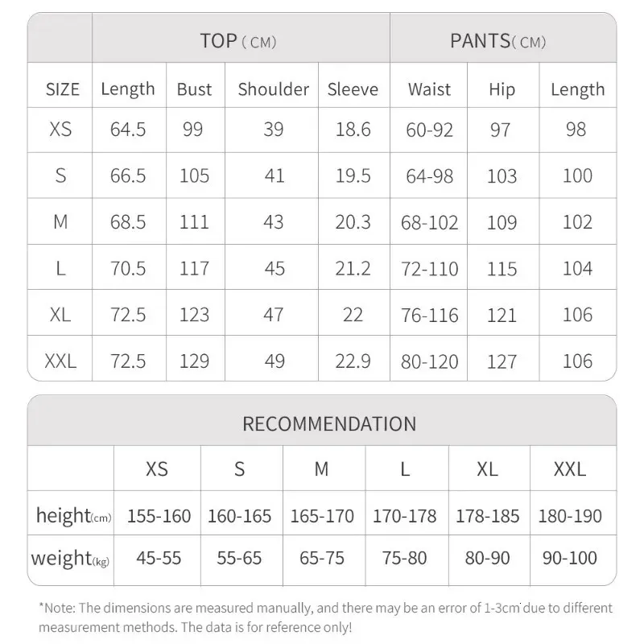Click the TOP (CM) section header
Screen dimensions: 644x644
coord(238,41)
